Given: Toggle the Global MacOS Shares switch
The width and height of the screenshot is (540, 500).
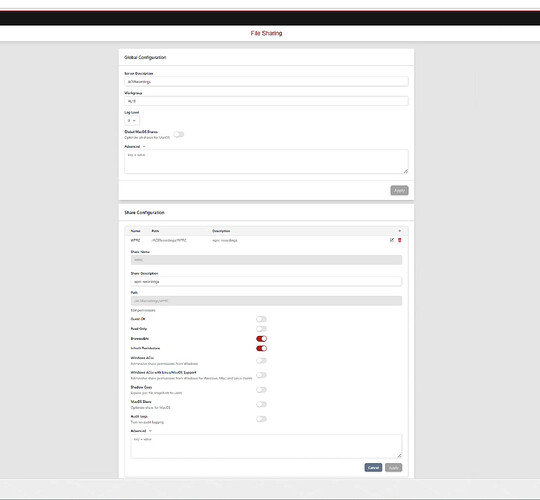Looking at the screenshot, I should [179, 134].
